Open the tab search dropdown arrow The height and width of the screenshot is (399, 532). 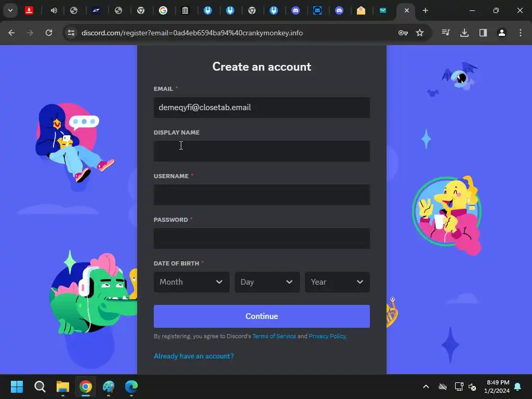click(x=10, y=10)
